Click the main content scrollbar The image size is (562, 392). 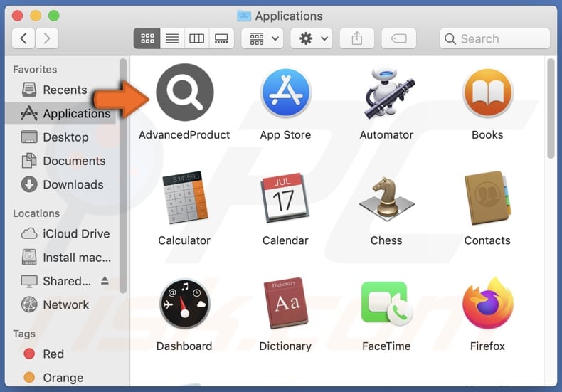(551, 109)
